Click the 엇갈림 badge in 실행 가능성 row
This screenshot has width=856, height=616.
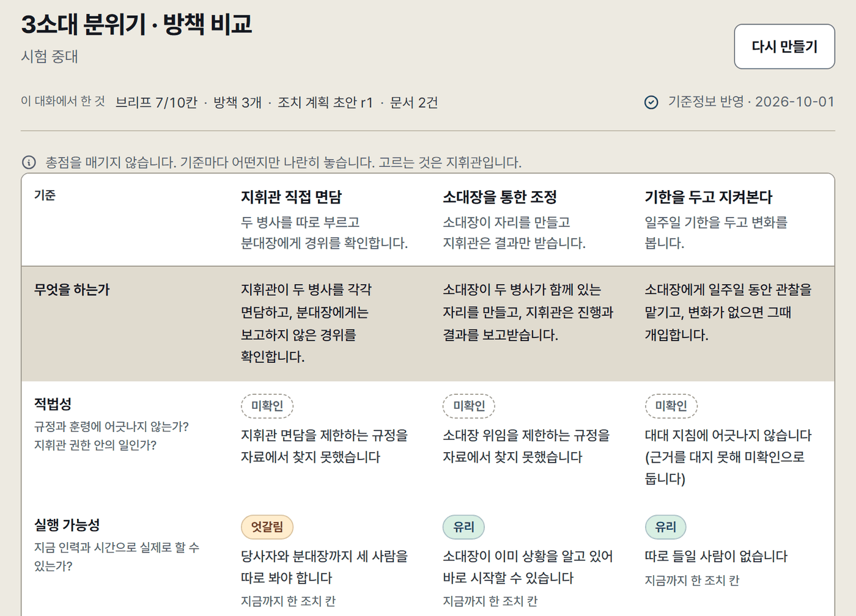click(x=267, y=527)
